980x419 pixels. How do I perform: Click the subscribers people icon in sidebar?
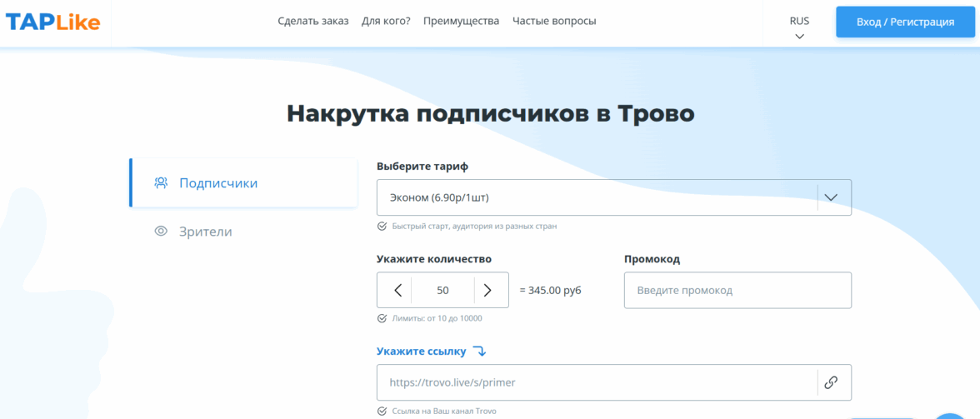162,183
